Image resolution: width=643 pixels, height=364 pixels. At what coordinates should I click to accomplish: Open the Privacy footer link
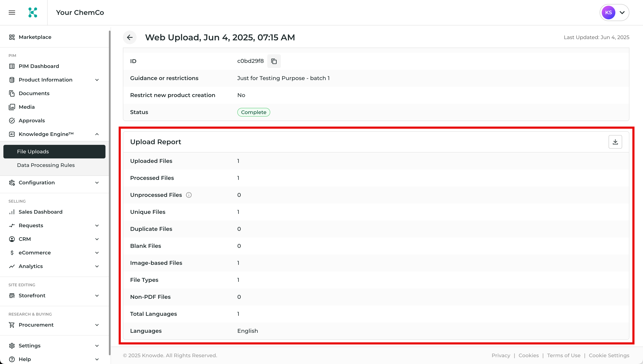[x=501, y=356]
